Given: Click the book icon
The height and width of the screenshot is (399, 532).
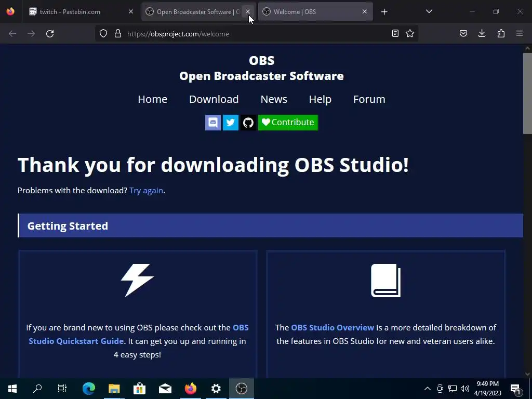Looking at the screenshot, I should click(386, 281).
